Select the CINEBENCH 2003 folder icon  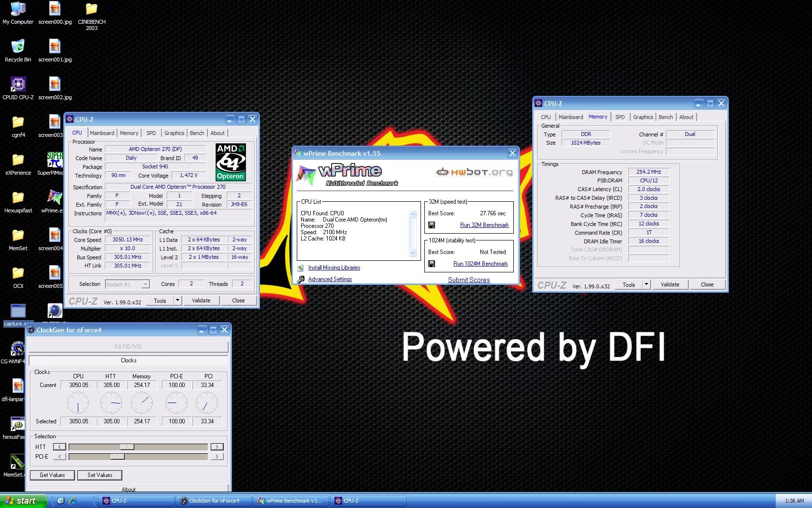coord(91,16)
